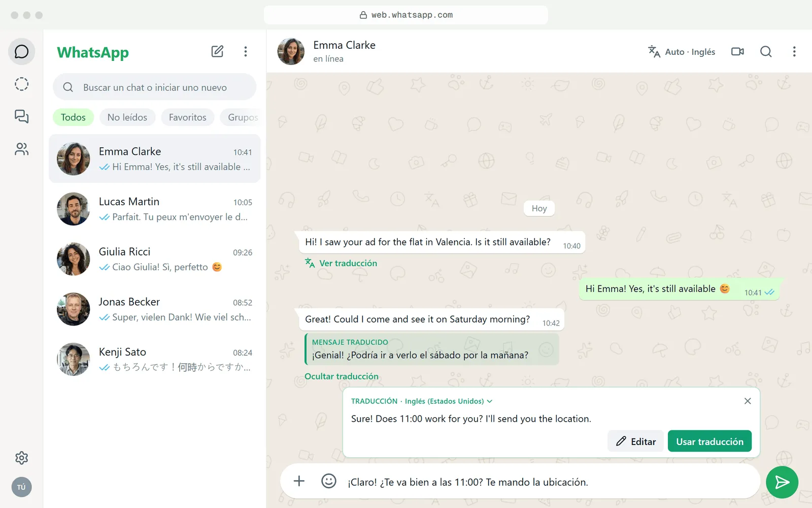Viewport: 812px width, 508px height.
Task: Open the Jonas Becker chat
Action: tap(154, 309)
